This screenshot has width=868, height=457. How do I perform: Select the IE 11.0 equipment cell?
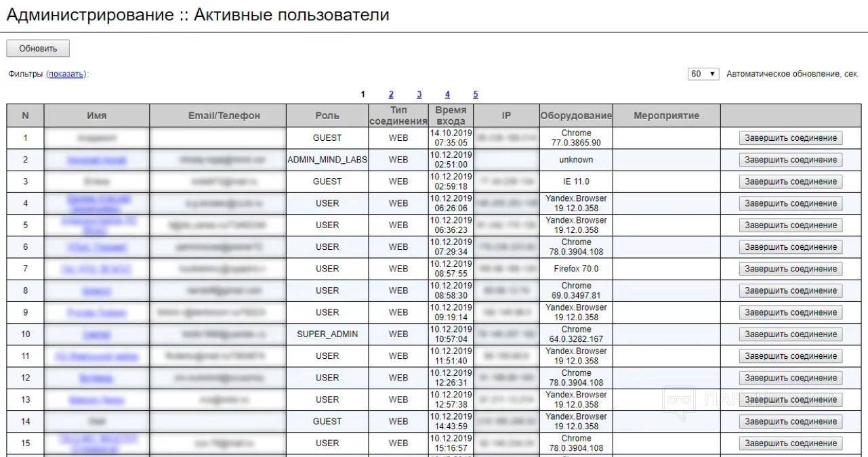[x=576, y=181]
